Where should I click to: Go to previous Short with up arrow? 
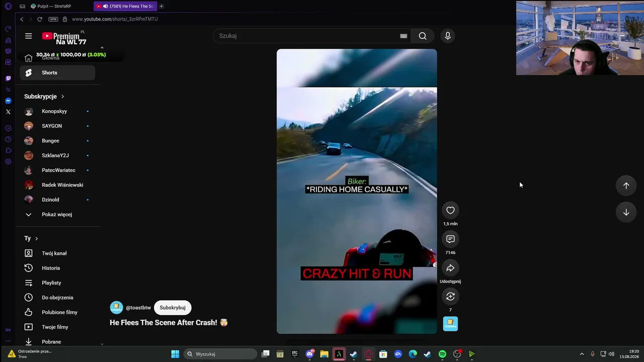(626, 186)
